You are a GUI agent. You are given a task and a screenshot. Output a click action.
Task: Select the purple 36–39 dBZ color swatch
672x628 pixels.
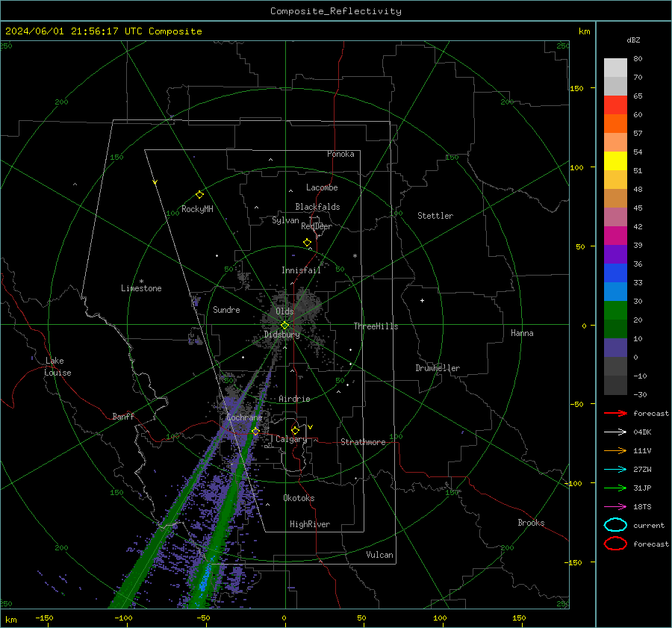coord(615,254)
